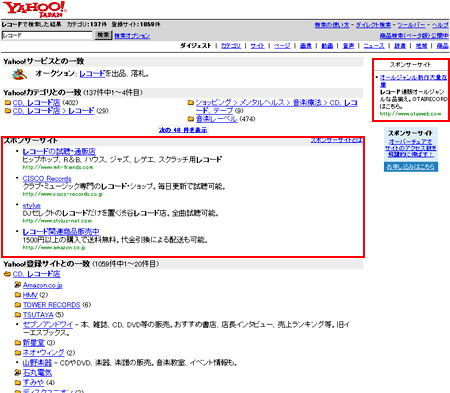Viewport: 450px width, 393px height.
Task: Open CD, レコード店 > レコード category link
Action: (x=53, y=111)
